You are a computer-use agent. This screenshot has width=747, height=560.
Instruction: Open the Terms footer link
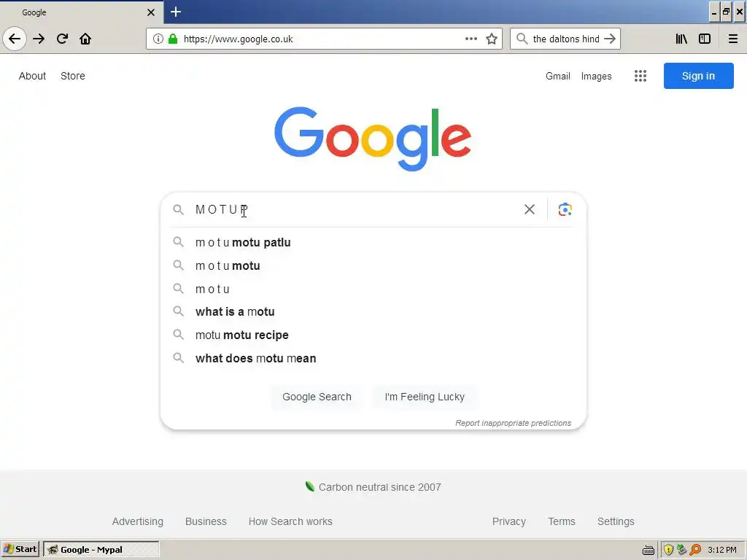(562, 521)
